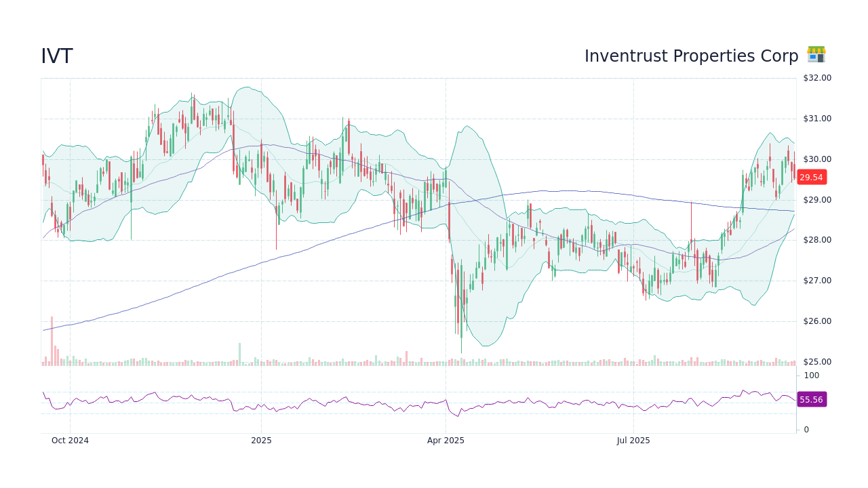Click the red current price badge 29.54

pyautogui.click(x=811, y=177)
